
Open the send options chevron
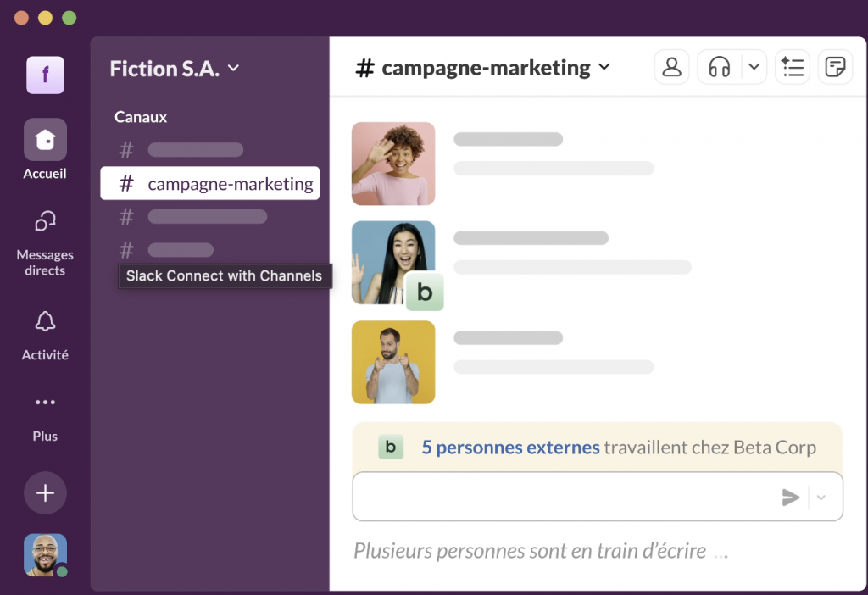[821, 498]
